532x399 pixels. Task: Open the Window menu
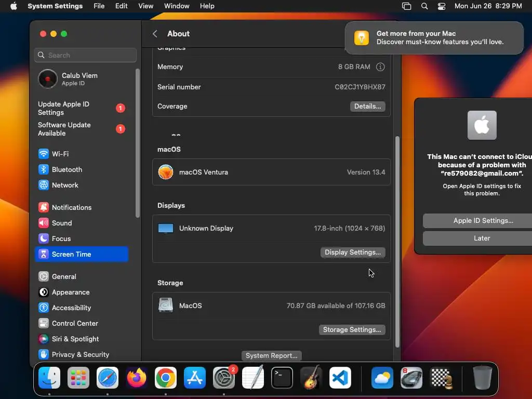pos(177,6)
